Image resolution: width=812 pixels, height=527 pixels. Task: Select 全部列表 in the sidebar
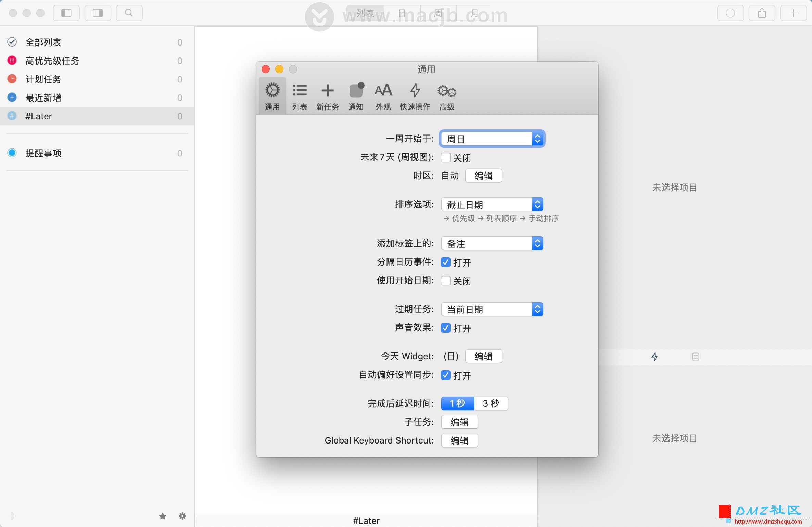pyautogui.click(x=97, y=42)
